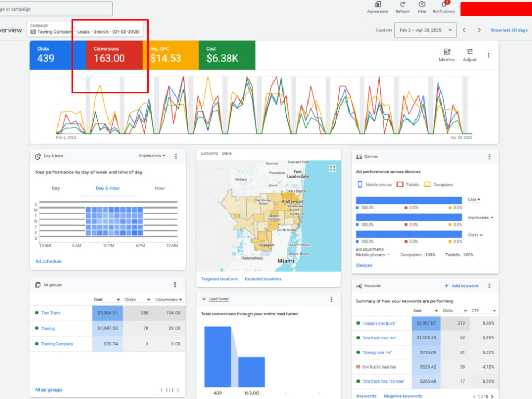Click 'I need a tow truck' status dot
The width and height of the screenshot is (532, 399).
point(358,323)
